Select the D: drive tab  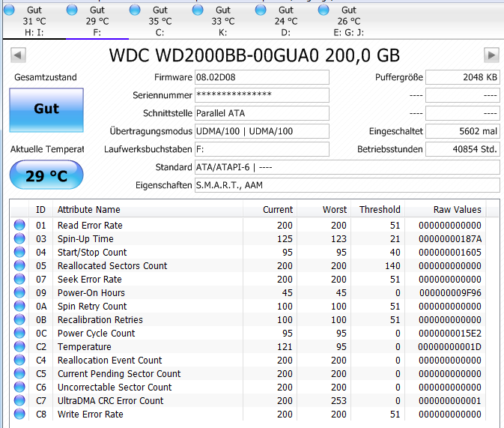[286, 21]
